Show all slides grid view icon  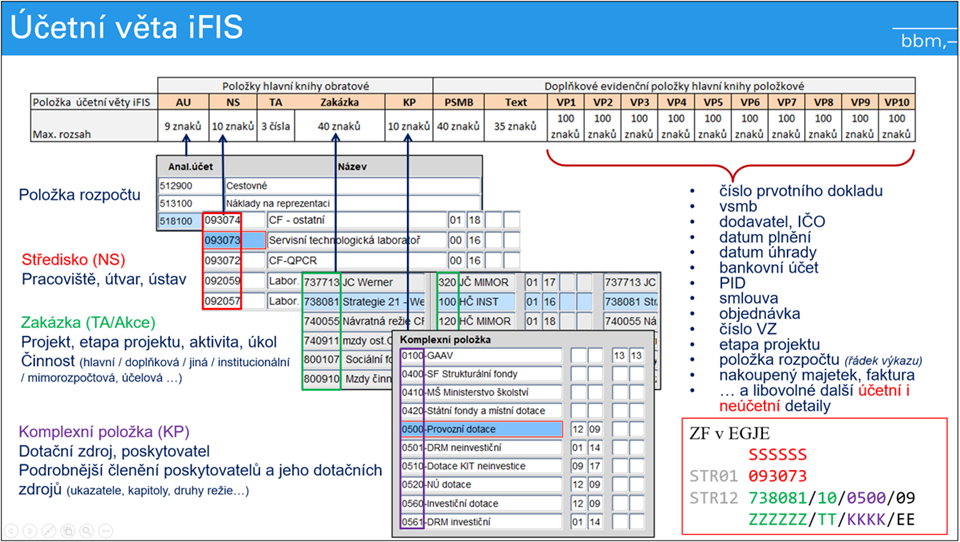[x=67, y=530]
